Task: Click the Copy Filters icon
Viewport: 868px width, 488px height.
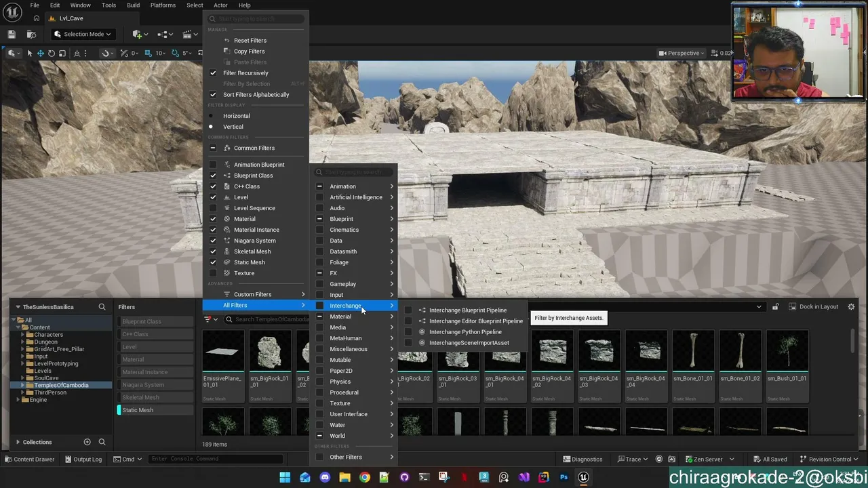Action: pos(227,52)
